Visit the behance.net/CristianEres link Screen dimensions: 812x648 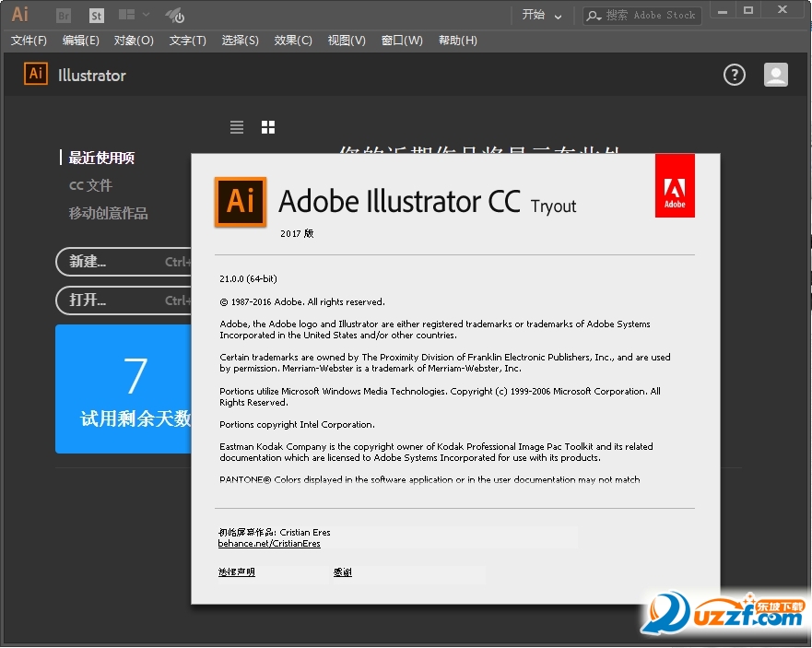(x=268, y=544)
